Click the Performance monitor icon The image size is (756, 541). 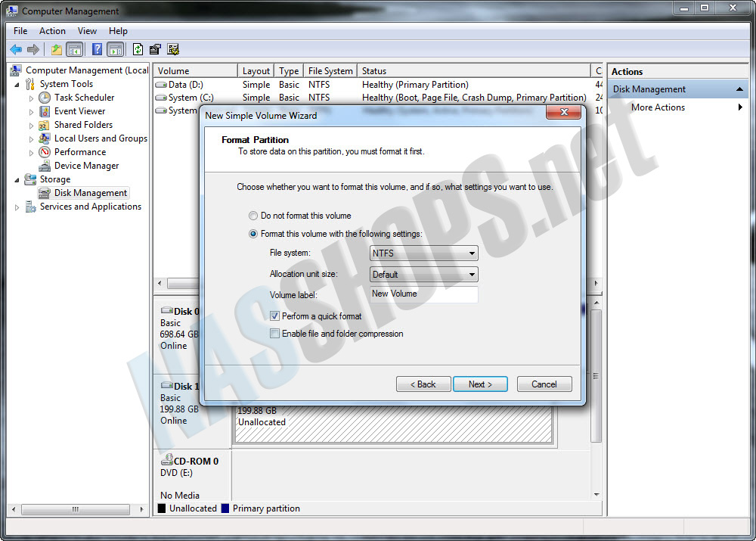pyautogui.click(x=45, y=152)
